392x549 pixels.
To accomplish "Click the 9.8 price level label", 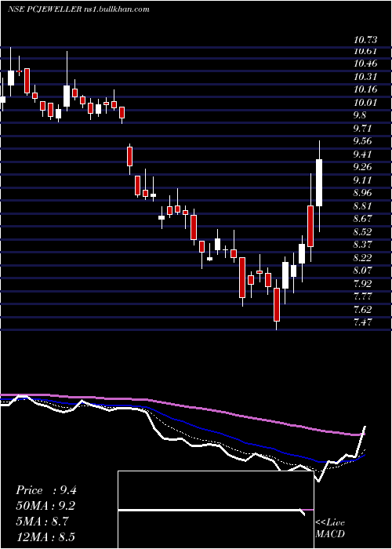I will pyautogui.click(x=360, y=115).
